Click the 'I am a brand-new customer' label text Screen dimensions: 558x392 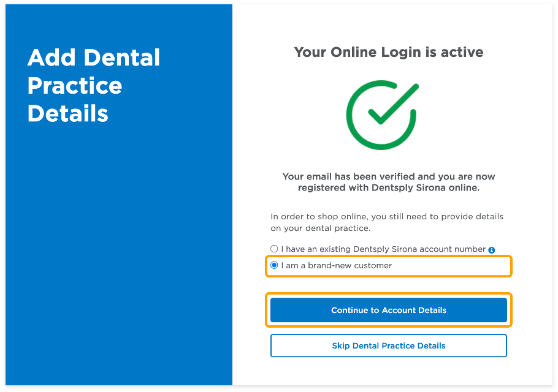[336, 266]
